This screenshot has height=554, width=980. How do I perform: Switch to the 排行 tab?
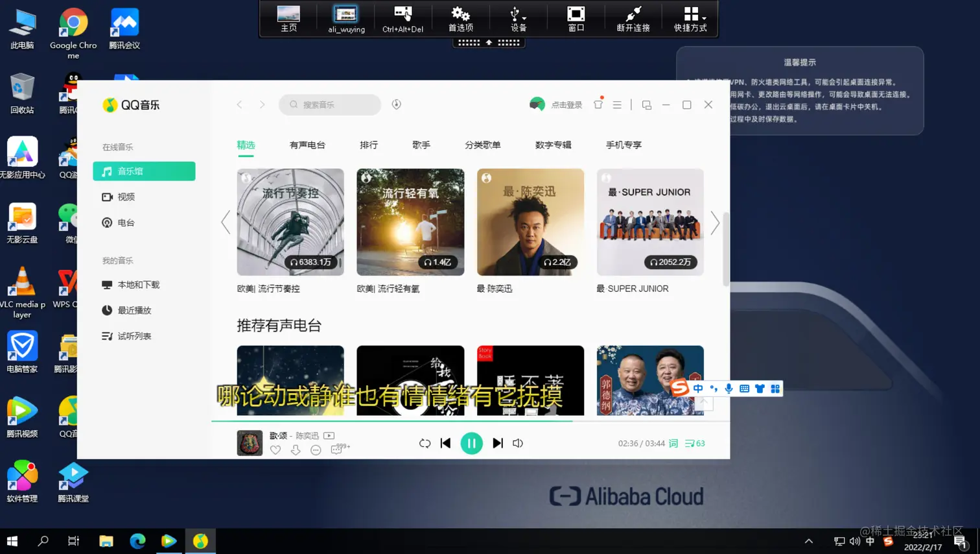click(x=369, y=145)
